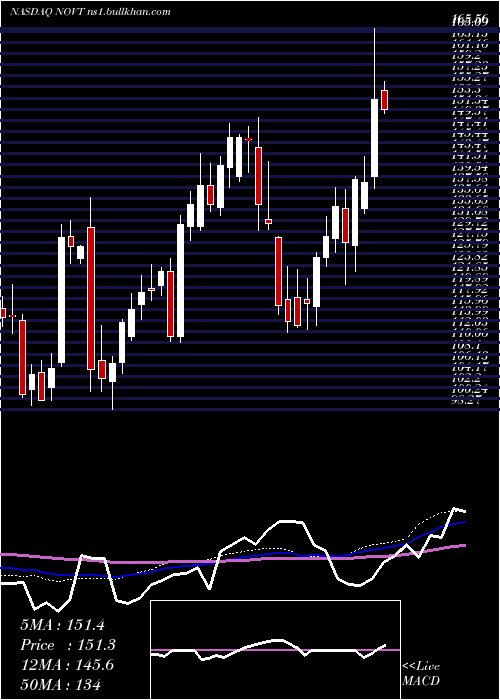Click the 159.2 price axis label
Viewport: 500px width, 700px height.
pos(467,56)
